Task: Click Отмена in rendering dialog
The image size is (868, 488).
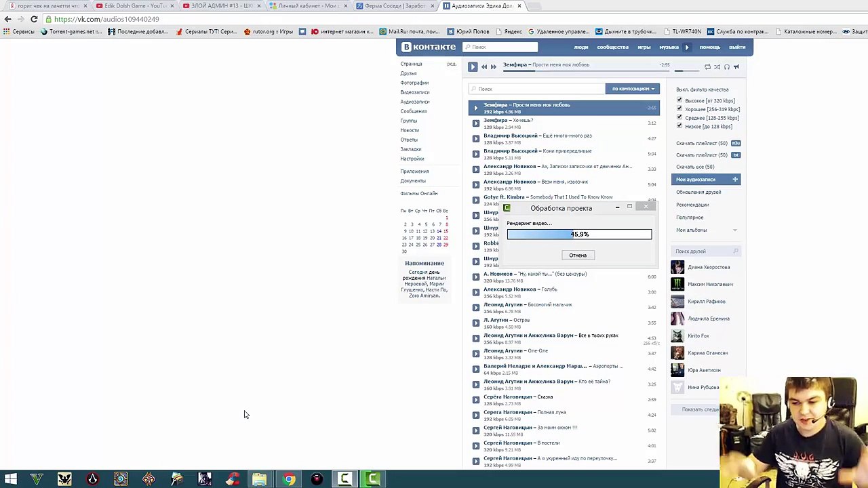Action: (x=578, y=255)
